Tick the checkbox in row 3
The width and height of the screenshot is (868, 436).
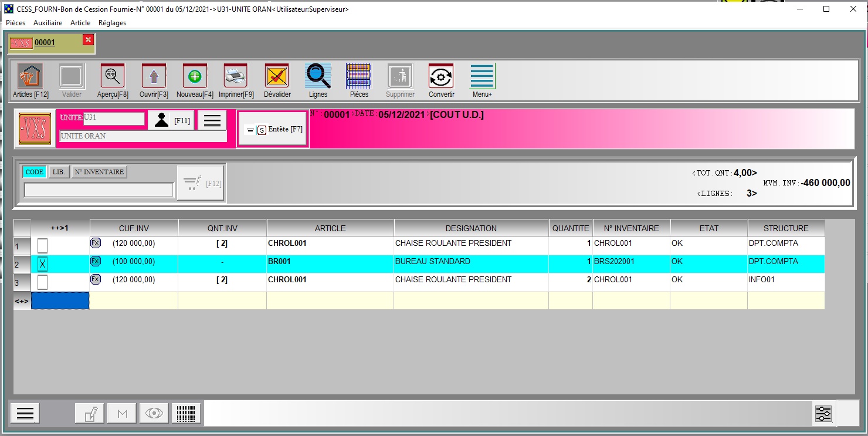coord(42,282)
